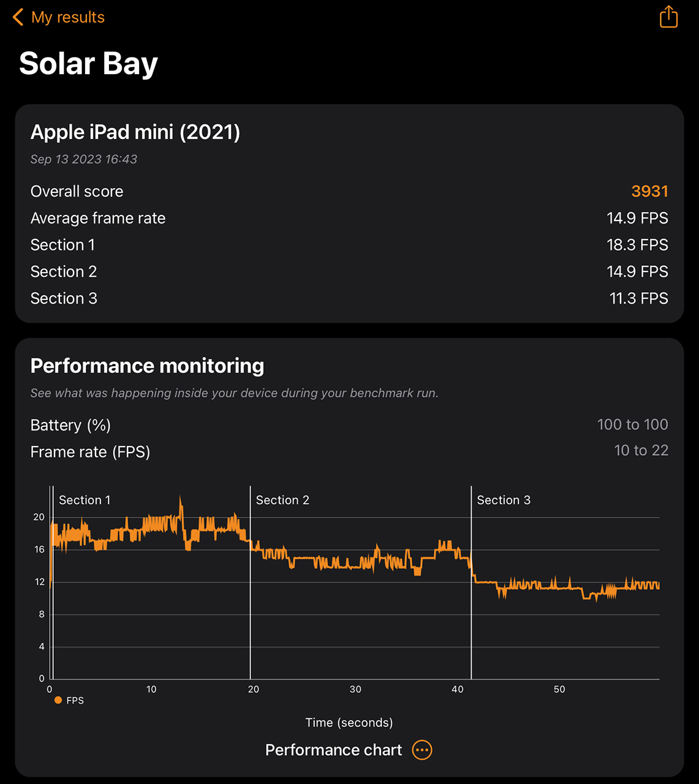
Task: Click the Section 2 chart marker label
Action: (x=282, y=500)
